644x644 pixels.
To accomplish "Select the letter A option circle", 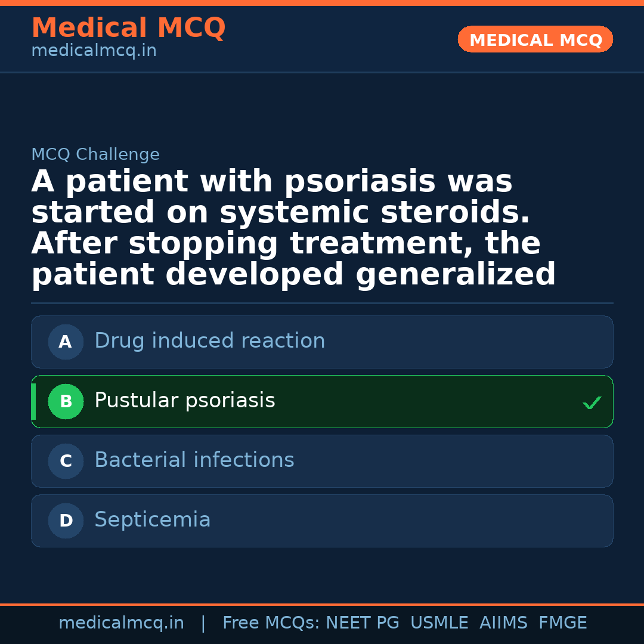I will point(66,342).
